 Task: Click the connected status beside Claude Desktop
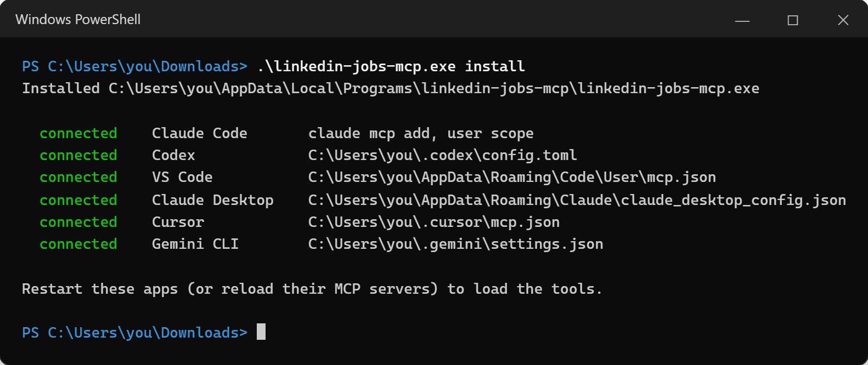coord(78,200)
